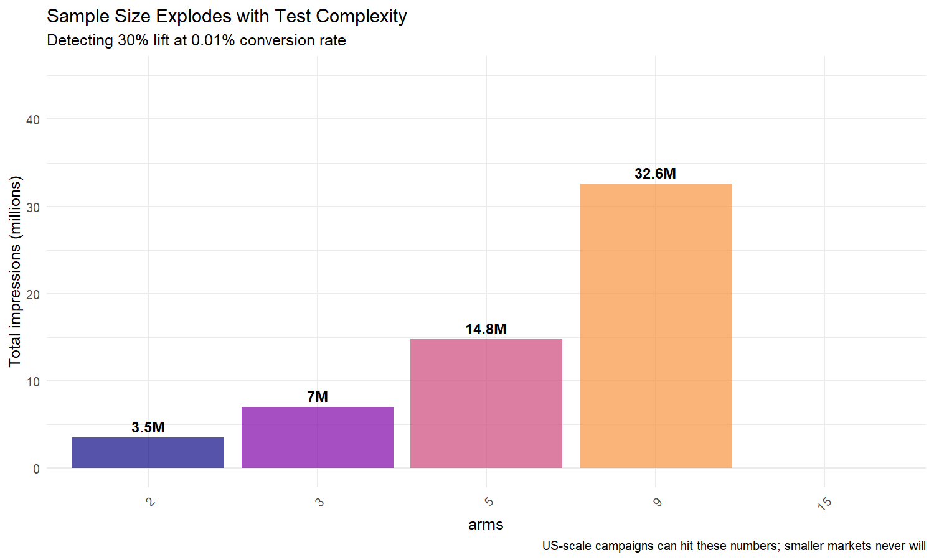934x560 pixels.
Task: Select the orange 32.6M bar
Action: (x=655, y=325)
